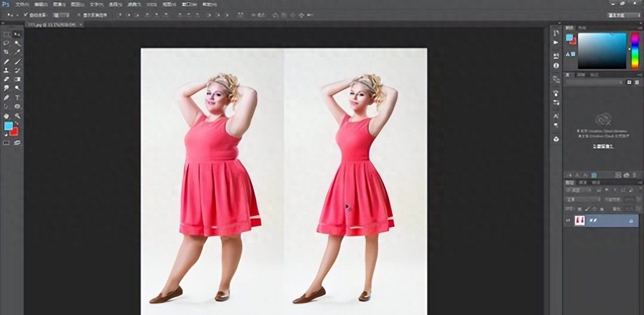Image resolution: width=644 pixels, height=315 pixels.
Task: Toggle the Show Transform Controls checkbox
Action: click(x=79, y=15)
